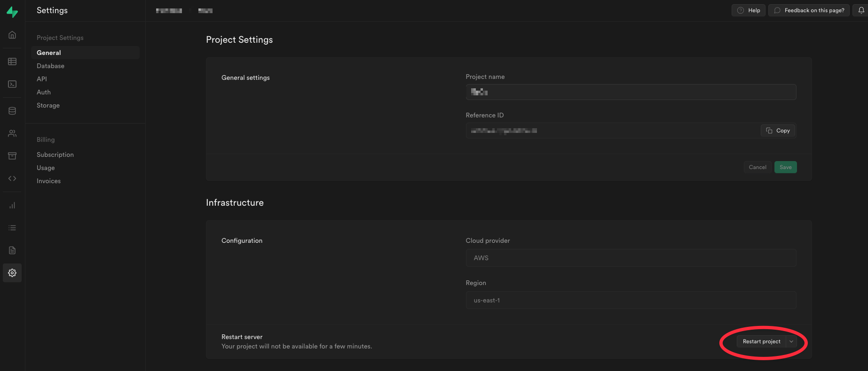This screenshot has height=371, width=868.
Task: Open the notifications bell icon
Action: (861, 10)
